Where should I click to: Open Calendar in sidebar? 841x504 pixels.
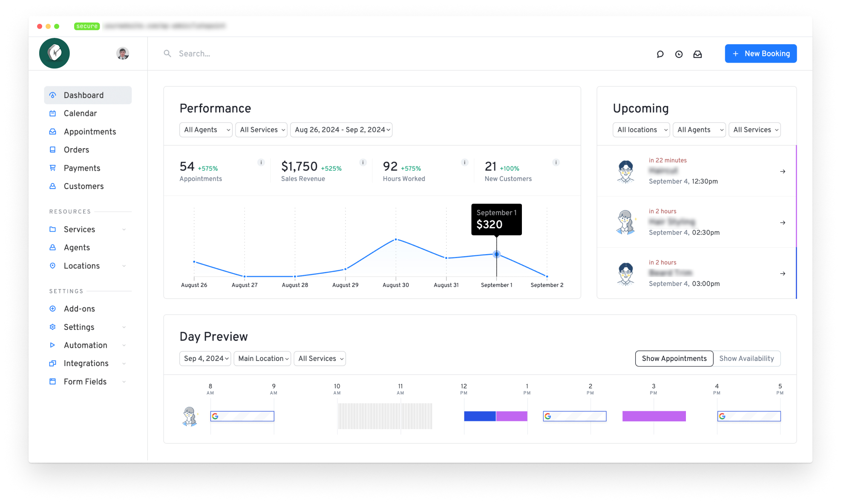88,113
